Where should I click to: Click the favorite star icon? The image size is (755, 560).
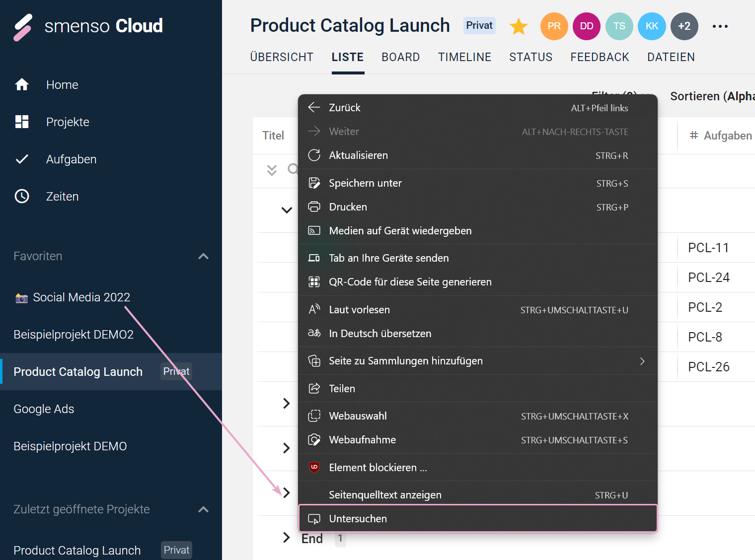[519, 26]
